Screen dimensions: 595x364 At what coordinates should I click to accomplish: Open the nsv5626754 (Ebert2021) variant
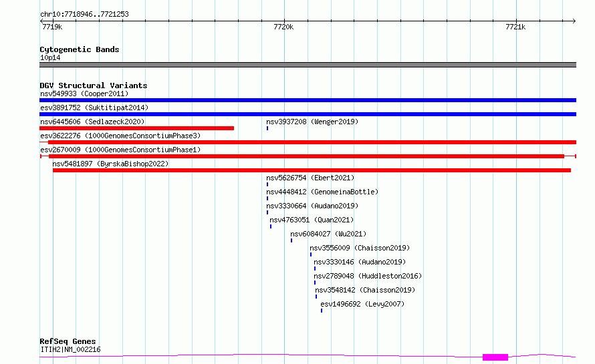pos(310,178)
